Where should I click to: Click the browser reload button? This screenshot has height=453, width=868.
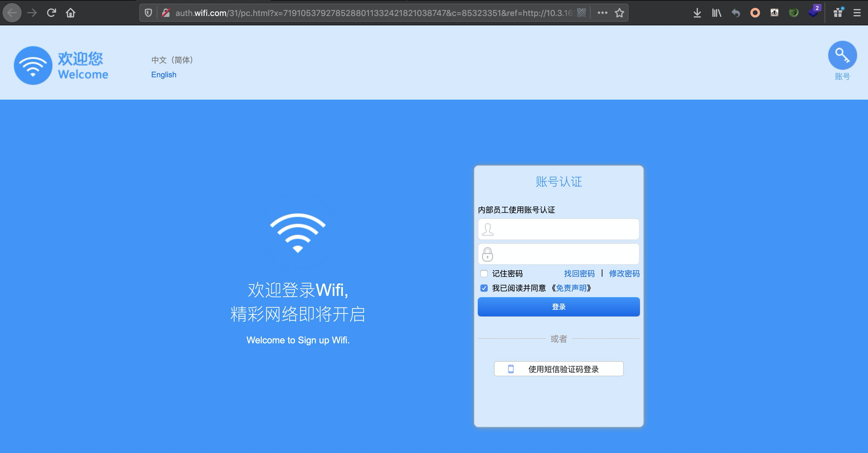[x=51, y=13]
